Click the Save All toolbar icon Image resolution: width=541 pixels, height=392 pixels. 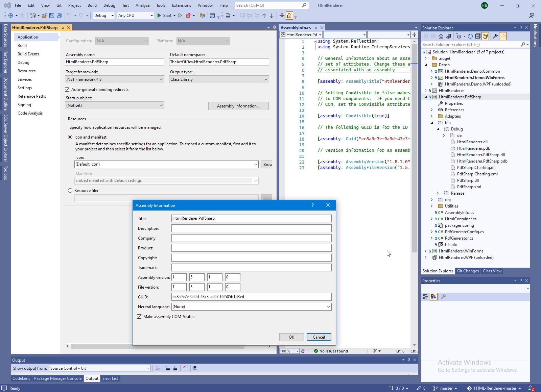(x=59, y=16)
